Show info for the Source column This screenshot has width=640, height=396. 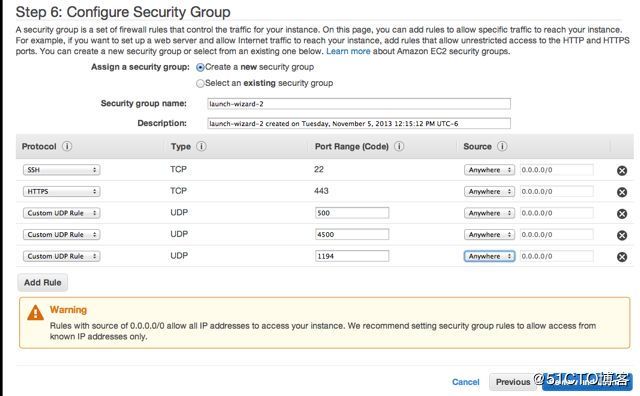pos(502,146)
